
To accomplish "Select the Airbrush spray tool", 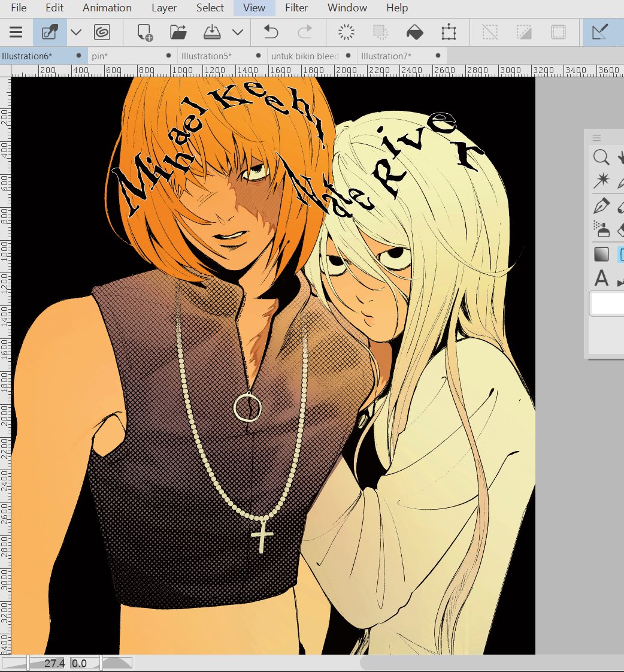I will pyautogui.click(x=601, y=229).
